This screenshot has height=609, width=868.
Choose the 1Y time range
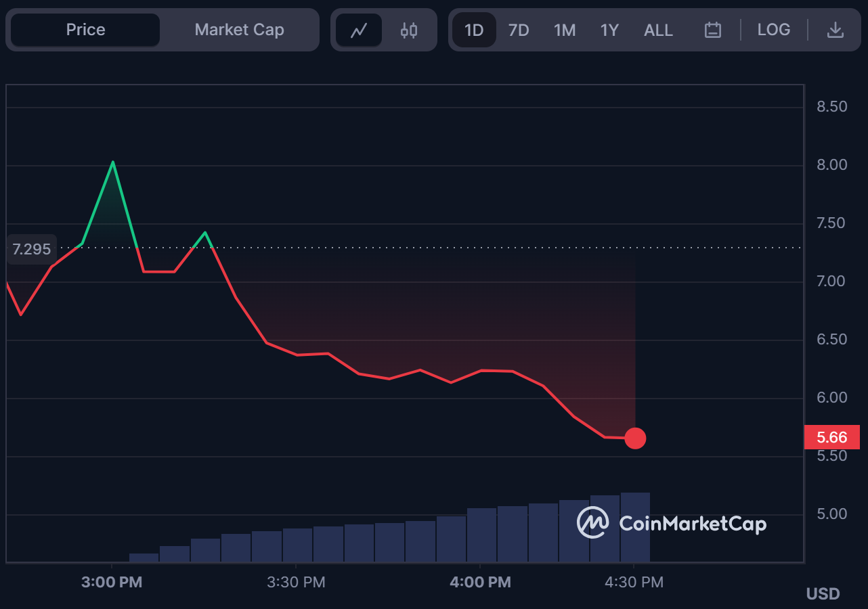609,30
